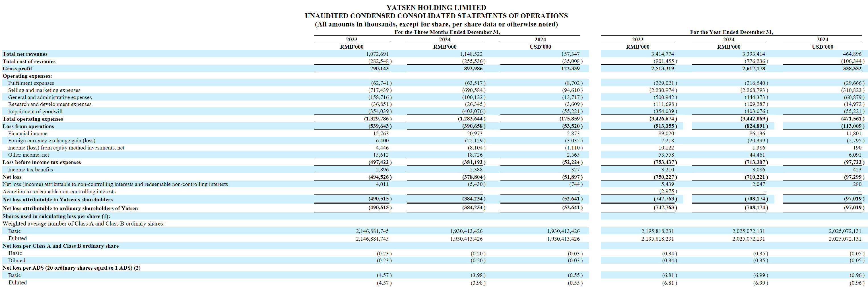The width and height of the screenshot is (868, 289).
Task: Click total operating expenses value (3,442,069)
Action: tap(754, 119)
